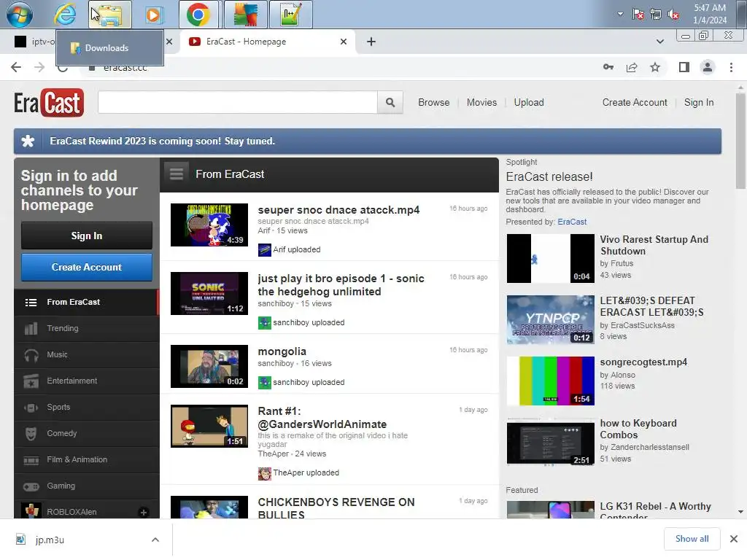Image resolution: width=747 pixels, height=560 pixels.
Task: Open the Windows Start menu orb
Action: point(20,15)
